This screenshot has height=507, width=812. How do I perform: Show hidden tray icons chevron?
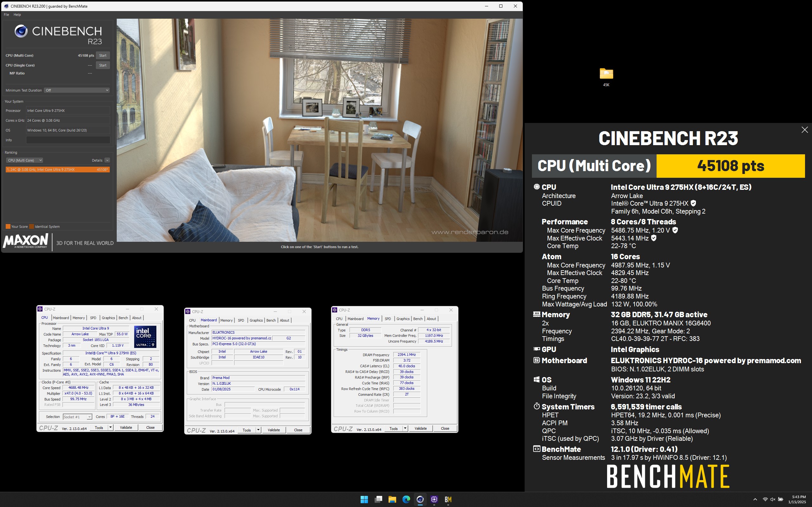[x=755, y=499]
